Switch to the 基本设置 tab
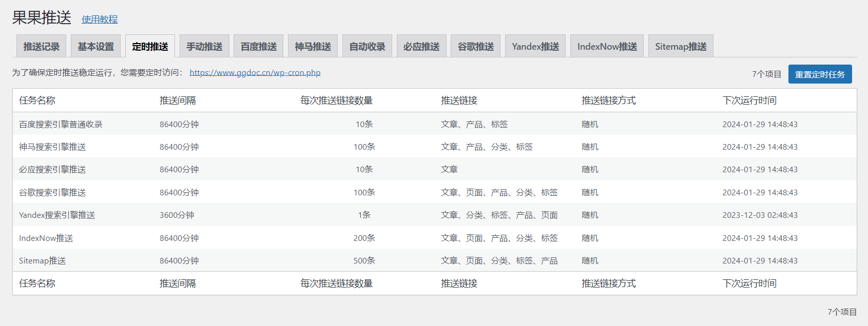This screenshot has width=868, height=326. [96, 46]
